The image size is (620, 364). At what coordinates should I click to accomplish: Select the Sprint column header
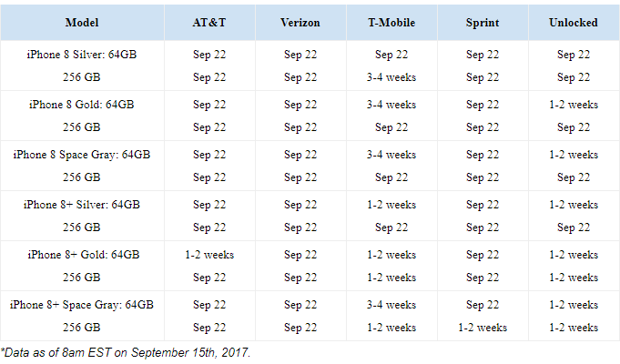pos(483,23)
